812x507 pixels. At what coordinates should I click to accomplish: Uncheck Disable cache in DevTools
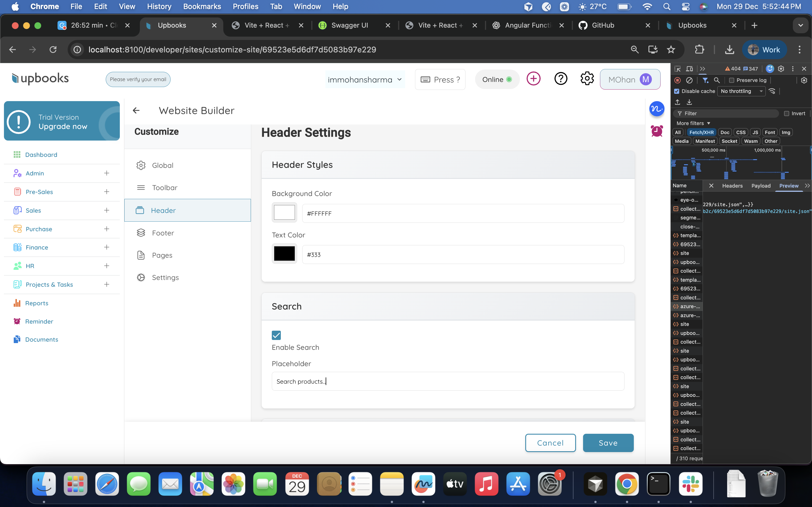click(x=676, y=91)
